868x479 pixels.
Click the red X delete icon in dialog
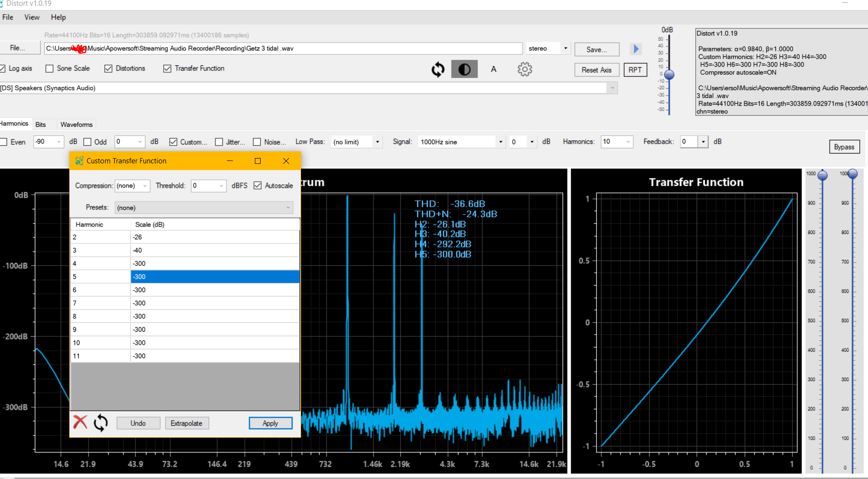point(80,422)
